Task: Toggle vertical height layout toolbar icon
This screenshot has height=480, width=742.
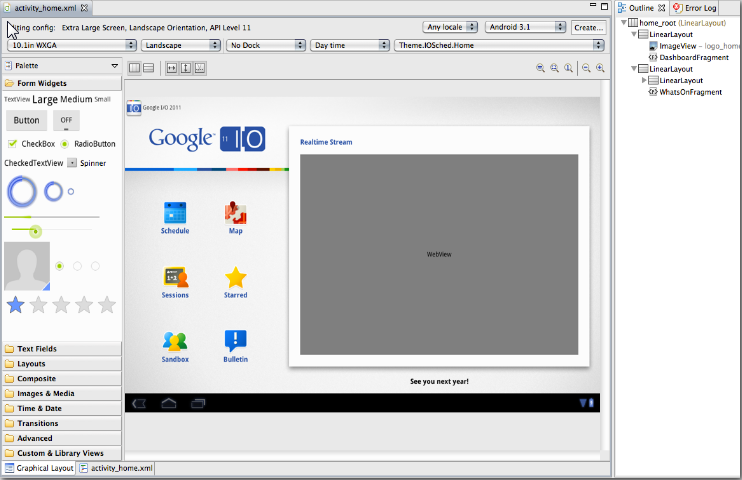Action: click(x=186, y=68)
